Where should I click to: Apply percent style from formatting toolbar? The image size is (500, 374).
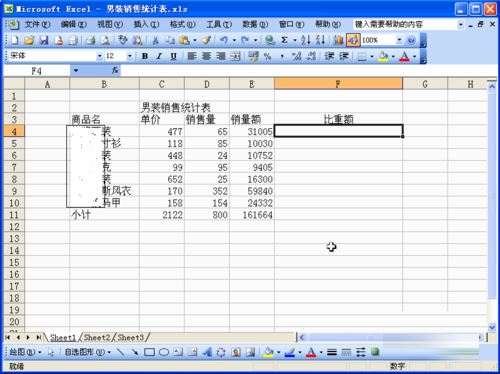[267, 56]
